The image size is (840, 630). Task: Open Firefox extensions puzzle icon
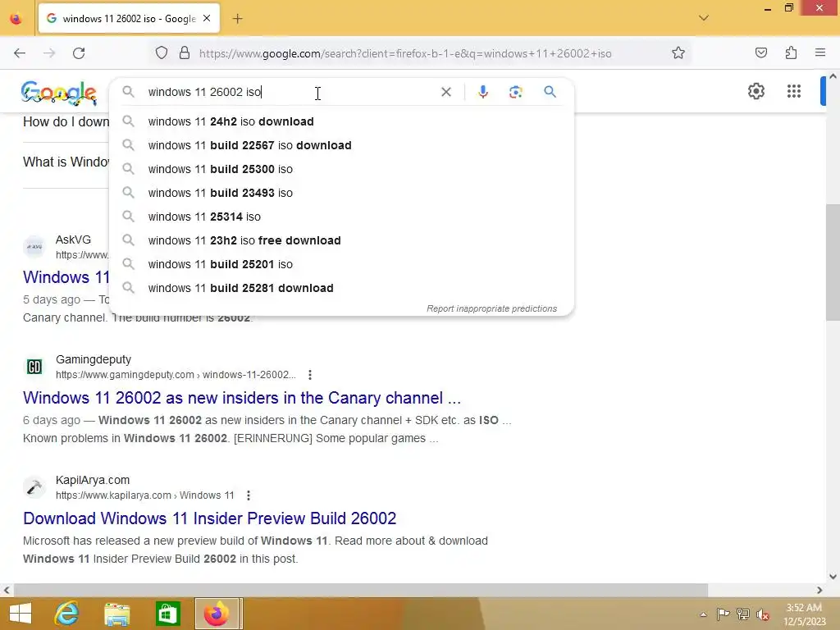(791, 53)
